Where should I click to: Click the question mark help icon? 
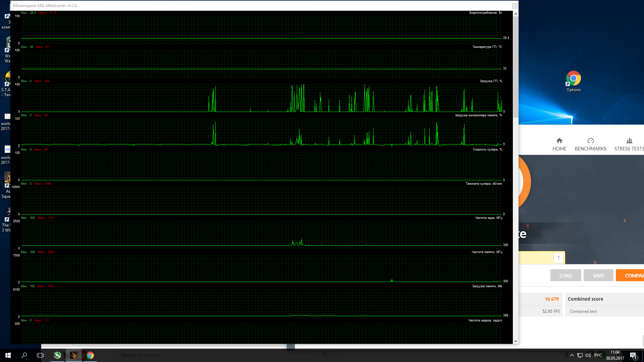click(x=558, y=258)
